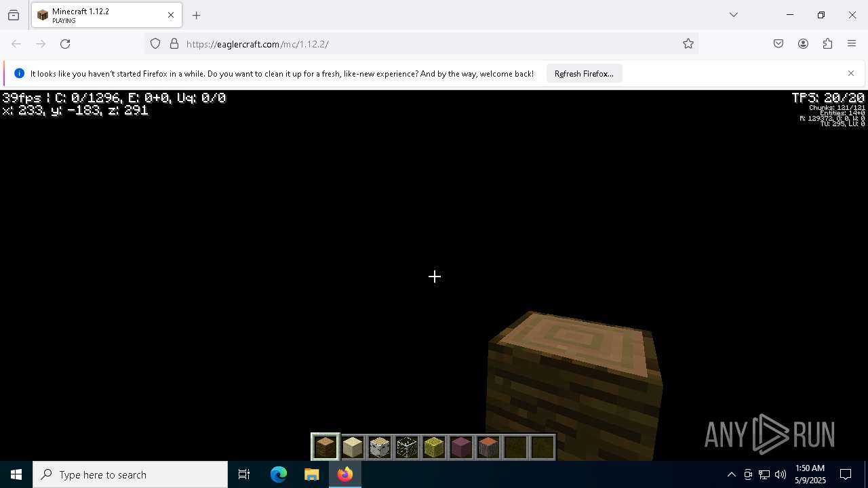
Task: Show site padlock connection info
Action: tap(174, 44)
